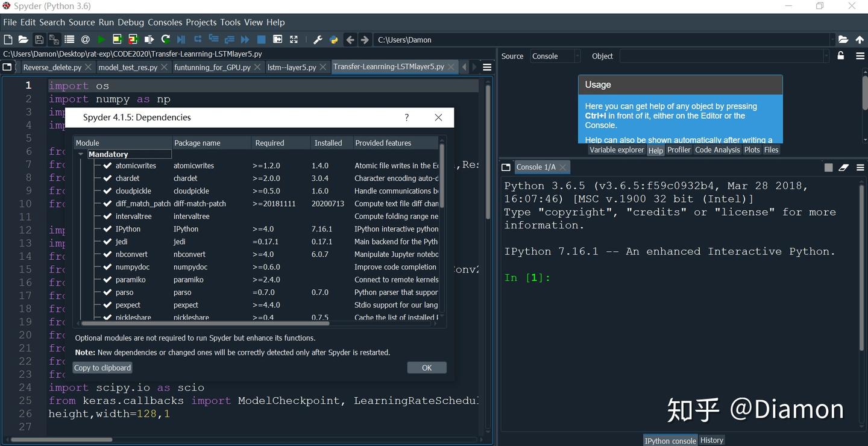Image resolution: width=868 pixels, height=446 pixels.
Task: Maximize the current pane icon
Action: [294, 40]
